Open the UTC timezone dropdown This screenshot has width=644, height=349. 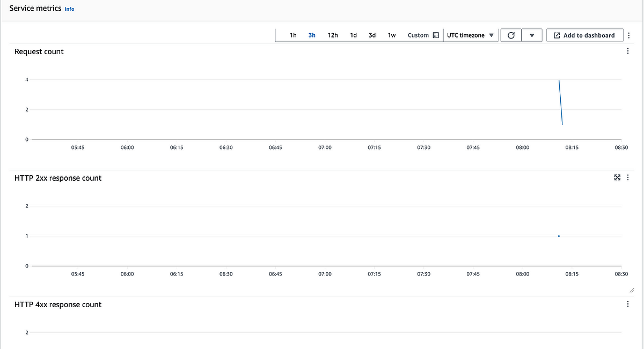coord(470,35)
